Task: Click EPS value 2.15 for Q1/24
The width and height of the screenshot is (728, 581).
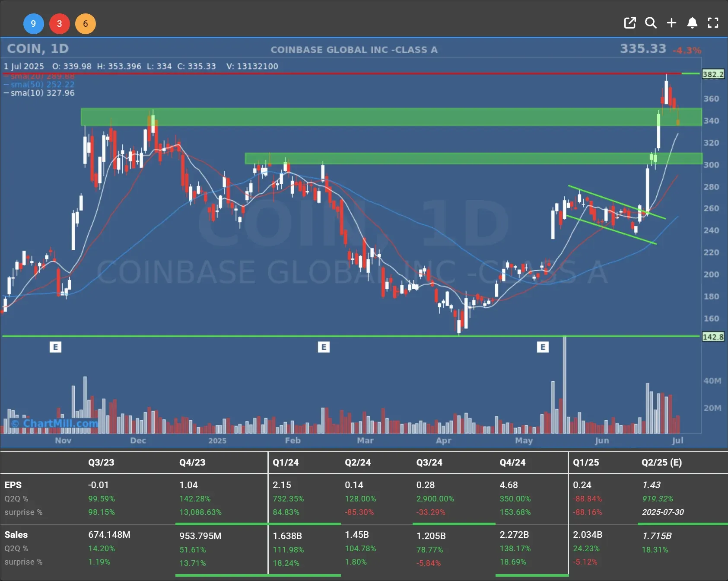Action: (x=282, y=485)
